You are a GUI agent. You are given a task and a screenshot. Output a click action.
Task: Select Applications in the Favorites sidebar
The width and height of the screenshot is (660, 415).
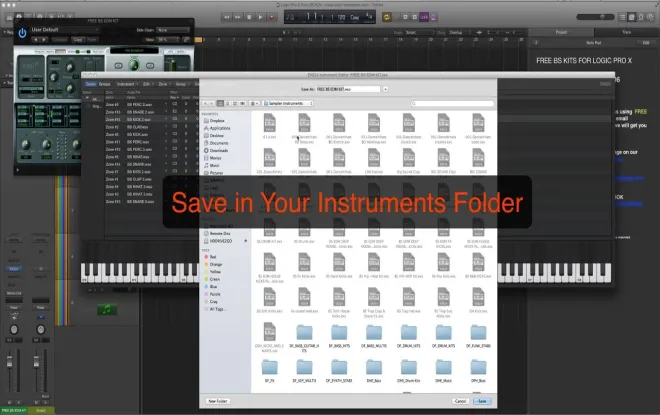click(217, 128)
